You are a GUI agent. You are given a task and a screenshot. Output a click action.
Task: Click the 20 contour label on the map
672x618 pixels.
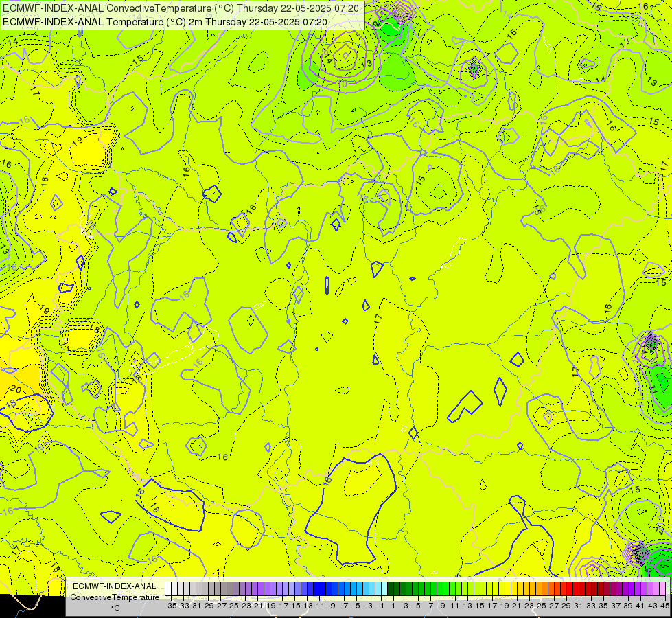pos(16,389)
